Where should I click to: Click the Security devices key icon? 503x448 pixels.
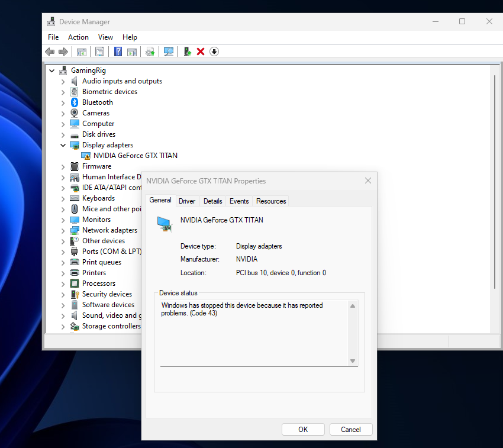[x=75, y=294]
